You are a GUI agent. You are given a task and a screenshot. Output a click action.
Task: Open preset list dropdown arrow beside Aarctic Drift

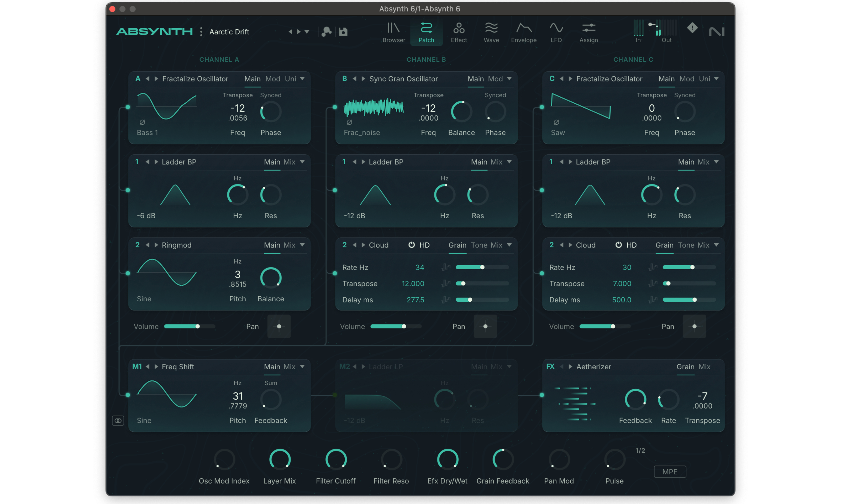(x=307, y=32)
